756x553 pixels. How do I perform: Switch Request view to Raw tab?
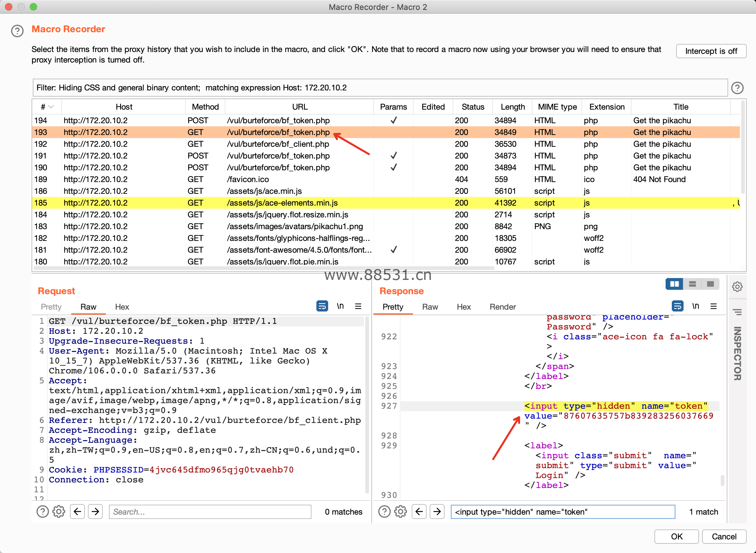[88, 307]
